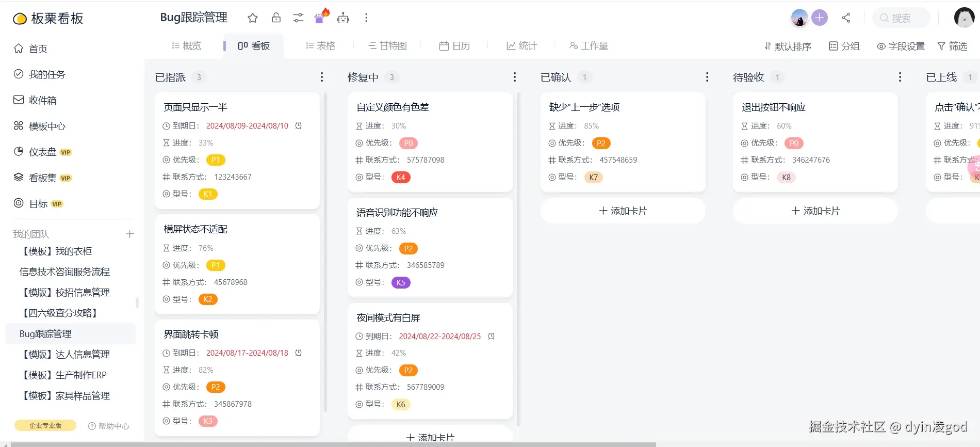Click P1 priority tag on 页面只显示一半
The height and width of the screenshot is (447, 980).
pos(216,160)
